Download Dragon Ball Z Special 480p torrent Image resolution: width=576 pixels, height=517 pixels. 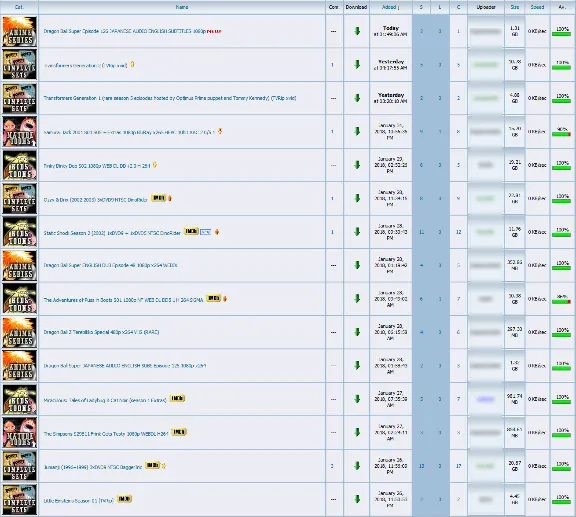357,332
